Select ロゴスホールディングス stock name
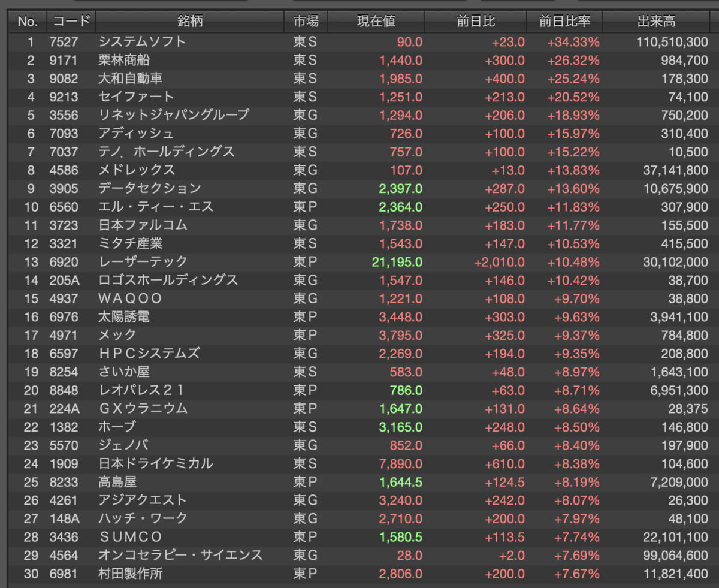 [168, 280]
